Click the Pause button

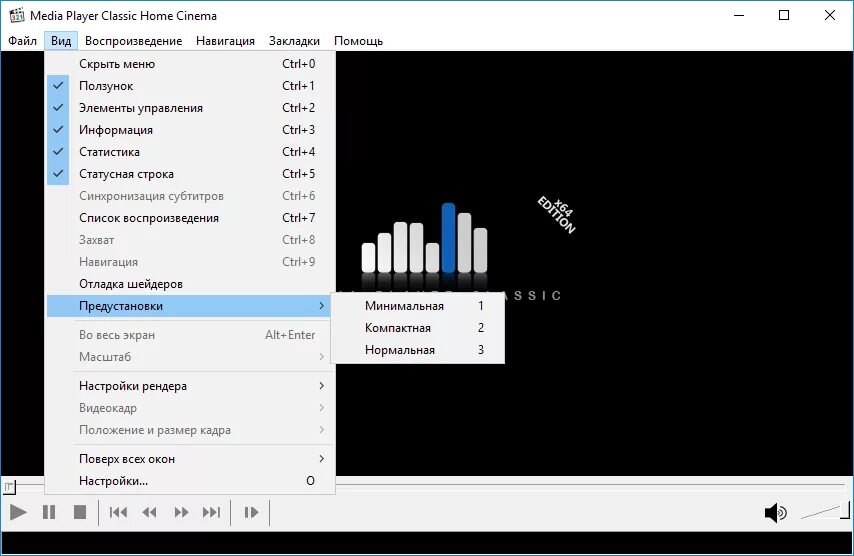pos(49,512)
